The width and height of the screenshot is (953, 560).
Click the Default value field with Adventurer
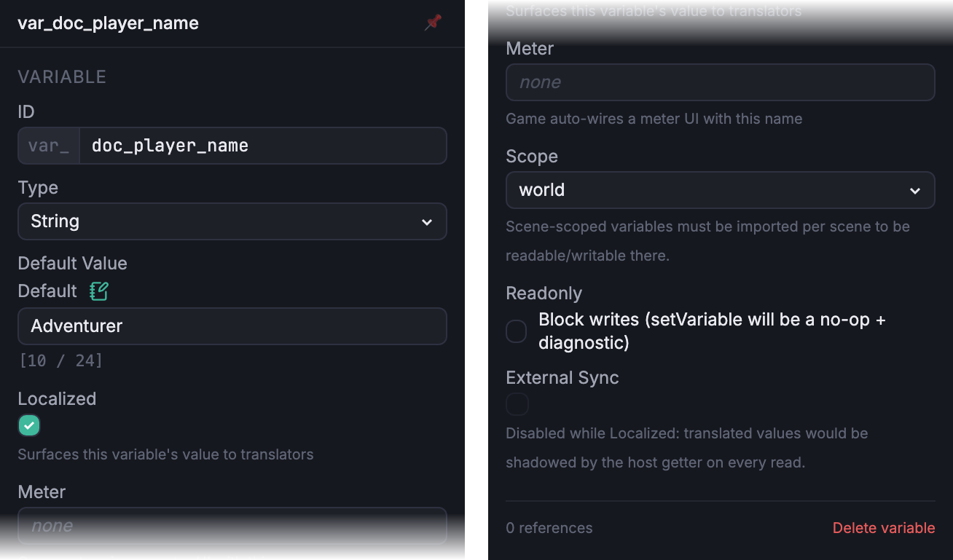click(x=232, y=326)
